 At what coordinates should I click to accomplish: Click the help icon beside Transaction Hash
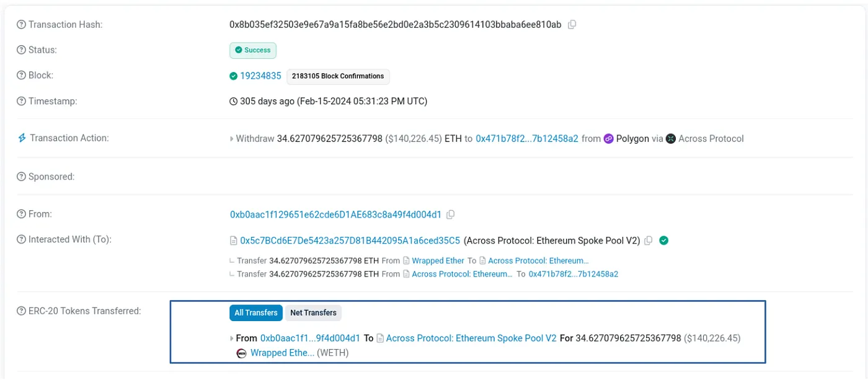tap(21, 24)
